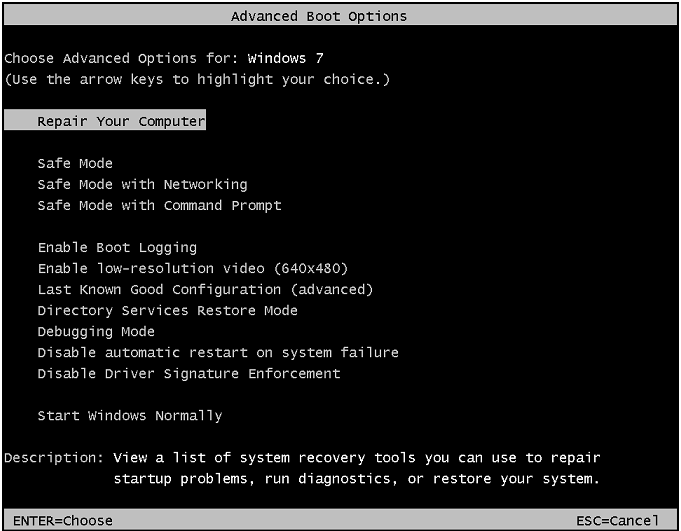The width and height of the screenshot is (681, 531).
Task: Pick Start Windows Normally
Action: [x=130, y=415]
